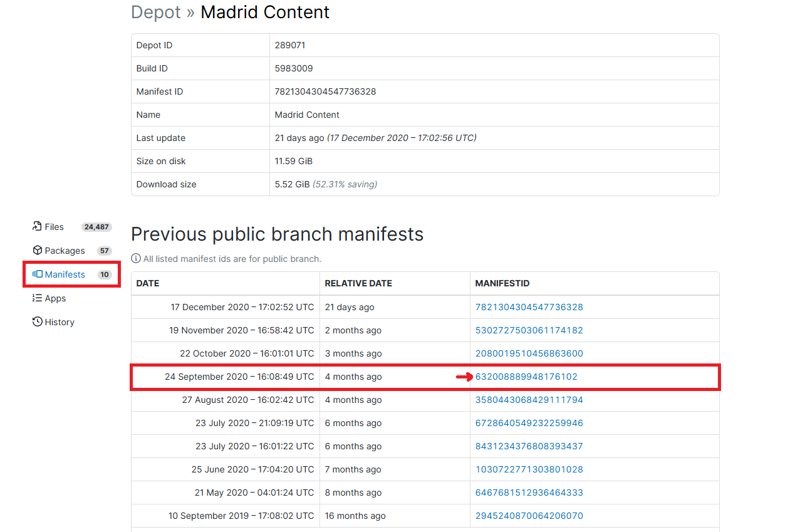Click the date 22 October 2020 – 16:01:01 UTC
Image resolution: width=810 pixels, height=532 pixels.
[x=247, y=353]
